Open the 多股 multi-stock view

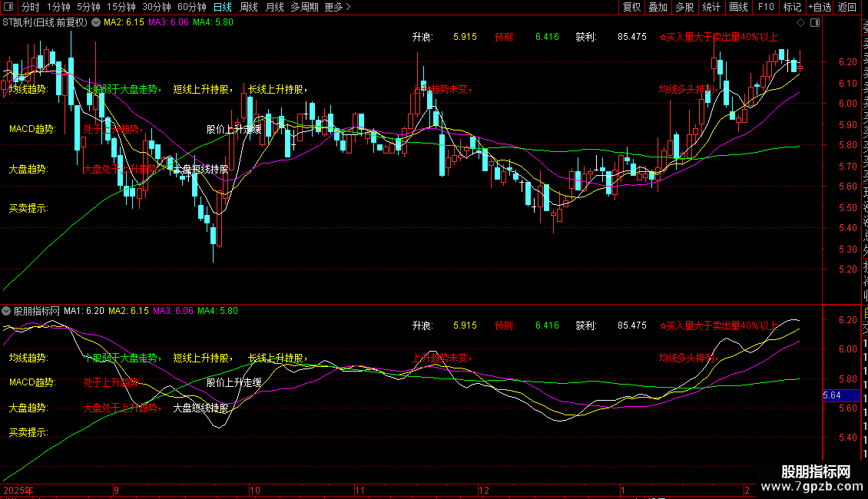[x=684, y=7]
